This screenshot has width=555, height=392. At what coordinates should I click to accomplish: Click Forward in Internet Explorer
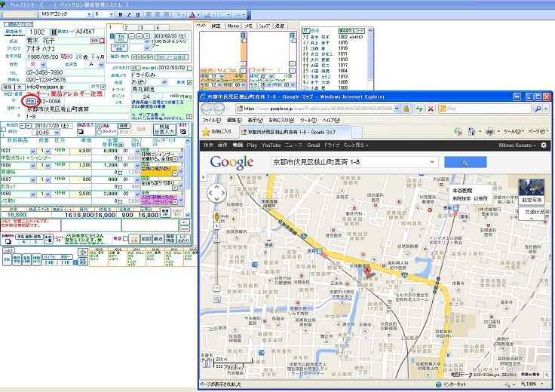pyautogui.click(x=219, y=109)
